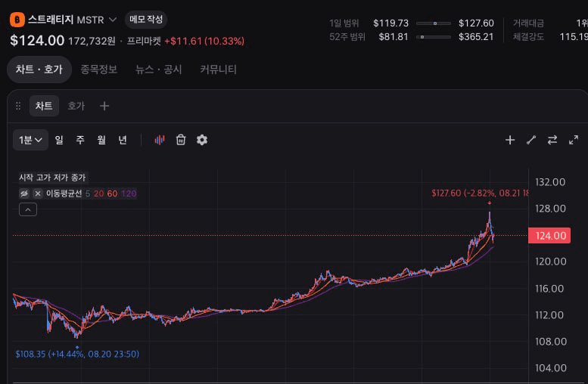588x384 pixels.
Task: Click the 이동평균선 indicator label
Action: [64, 194]
